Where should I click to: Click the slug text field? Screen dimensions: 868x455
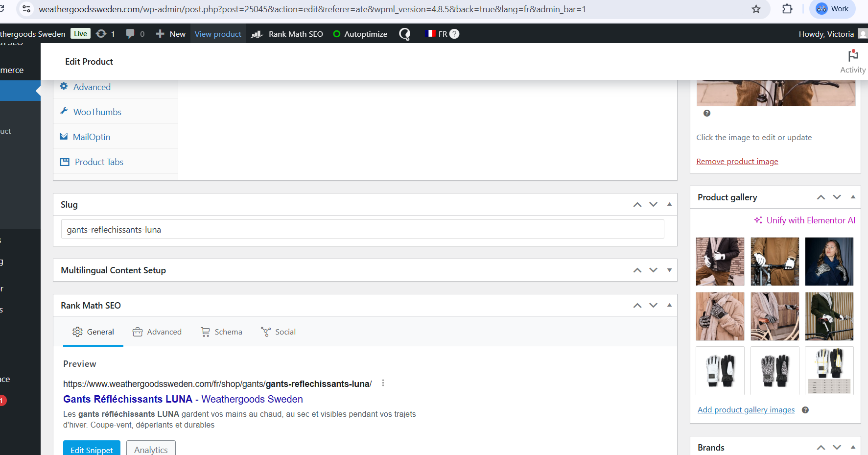[362, 229]
